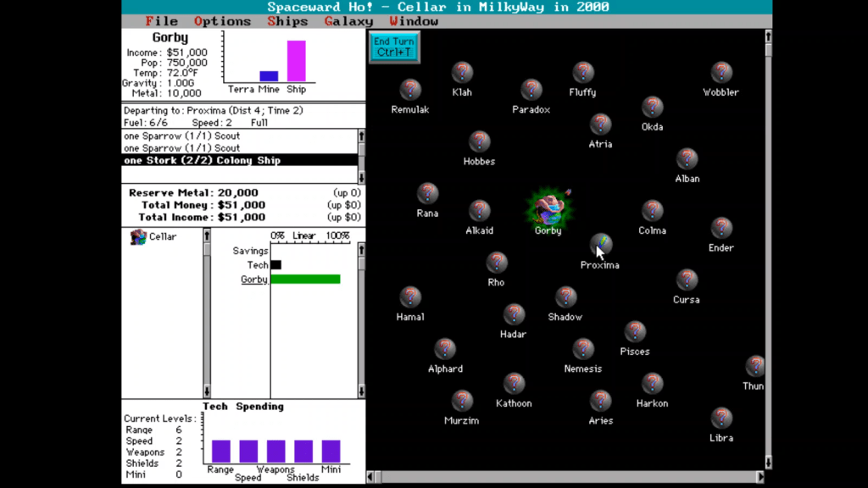Screen dimensions: 868x488
Task: Open the Ships menu
Action: coord(287,21)
